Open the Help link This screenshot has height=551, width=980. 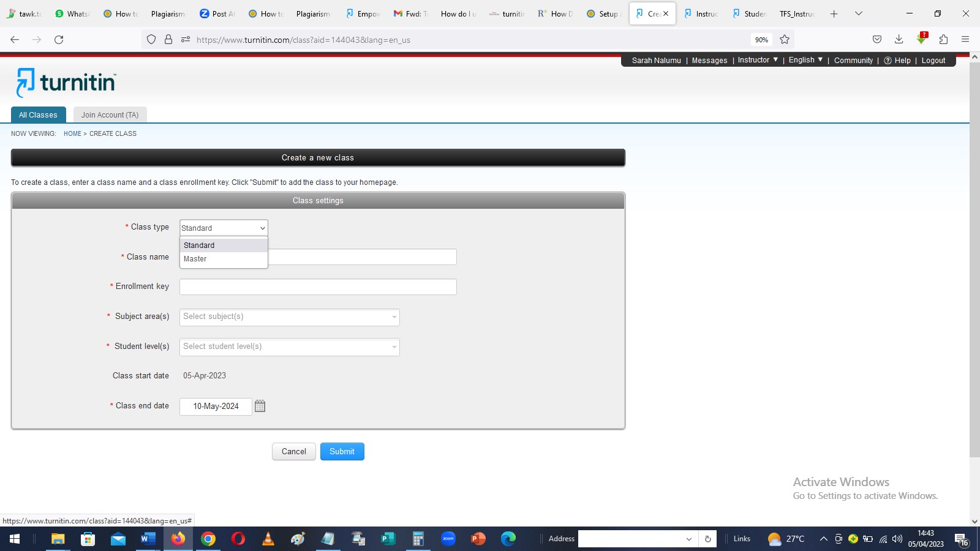897,60
